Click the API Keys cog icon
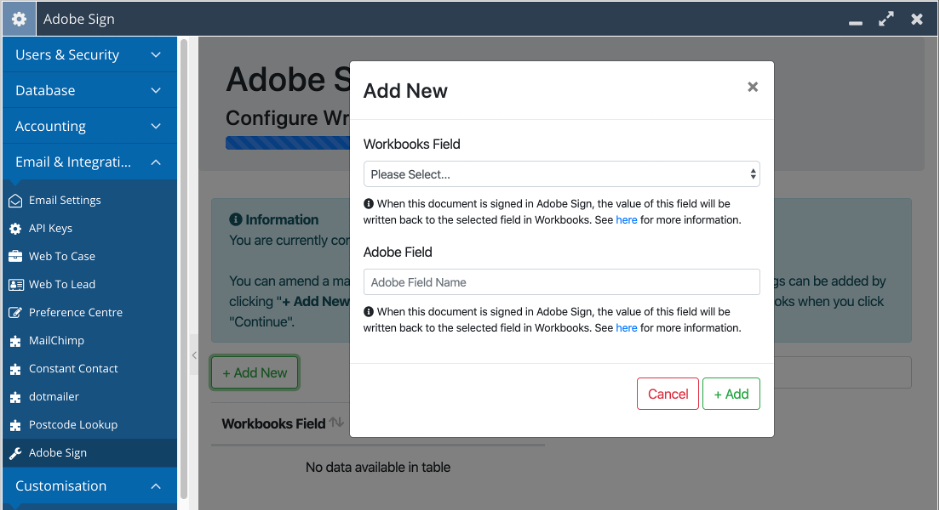The width and height of the screenshot is (939, 510). [x=16, y=229]
